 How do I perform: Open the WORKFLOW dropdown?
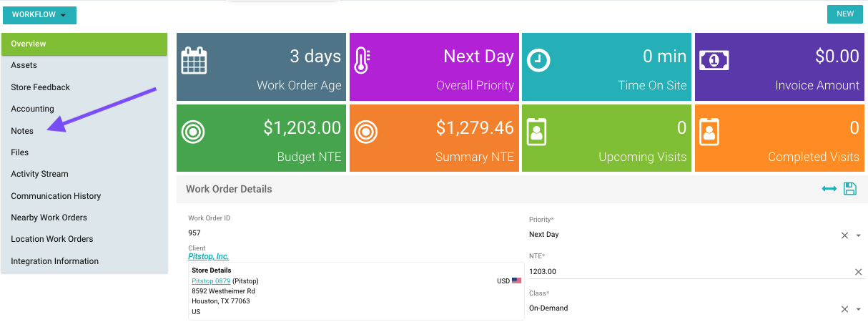pos(39,15)
